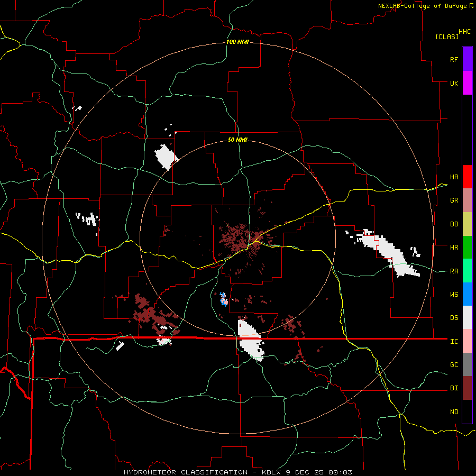Image resolution: width=476 pixels, height=476 pixels.
Task: Click the ND legend label
Action: pos(454,412)
